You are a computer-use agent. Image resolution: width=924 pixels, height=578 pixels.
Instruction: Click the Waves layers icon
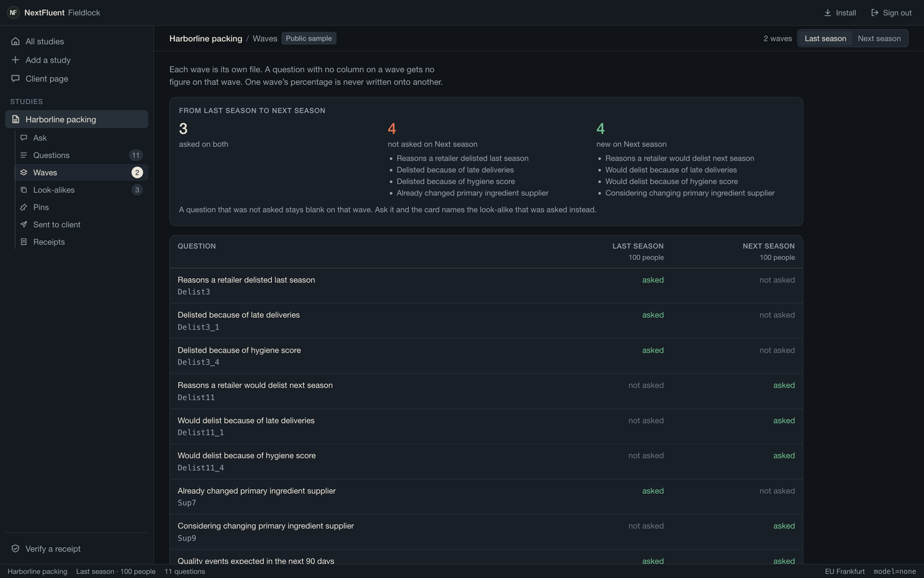click(x=24, y=173)
